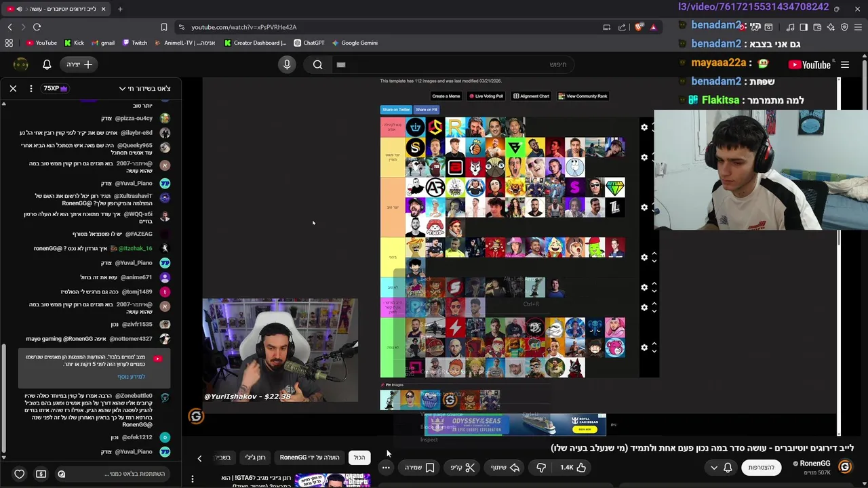Click the video title text
868x488 pixels.
click(702, 448)
